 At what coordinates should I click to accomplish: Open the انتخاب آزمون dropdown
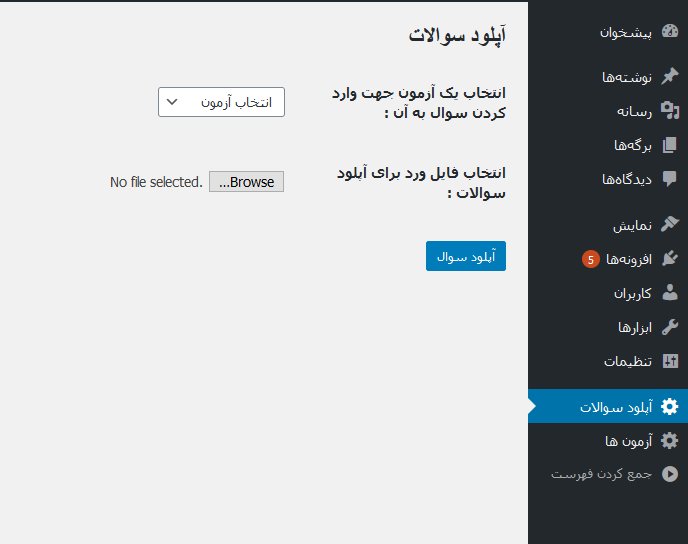click(221, 102)
